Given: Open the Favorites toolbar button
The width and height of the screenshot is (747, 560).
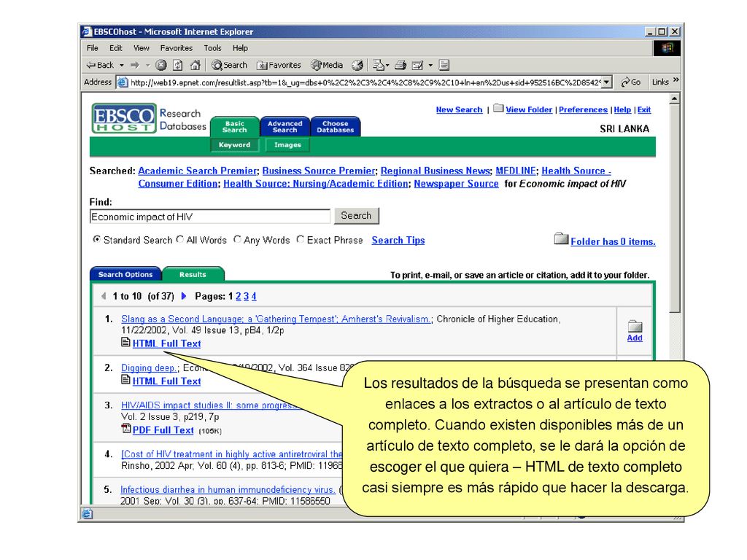Looking at the screenshot, I should pyautogui.click(x=279, y=65).
